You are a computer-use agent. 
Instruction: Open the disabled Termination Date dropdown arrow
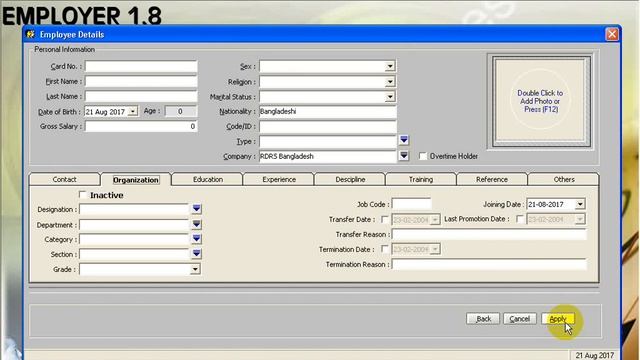[x=435, y=249]
